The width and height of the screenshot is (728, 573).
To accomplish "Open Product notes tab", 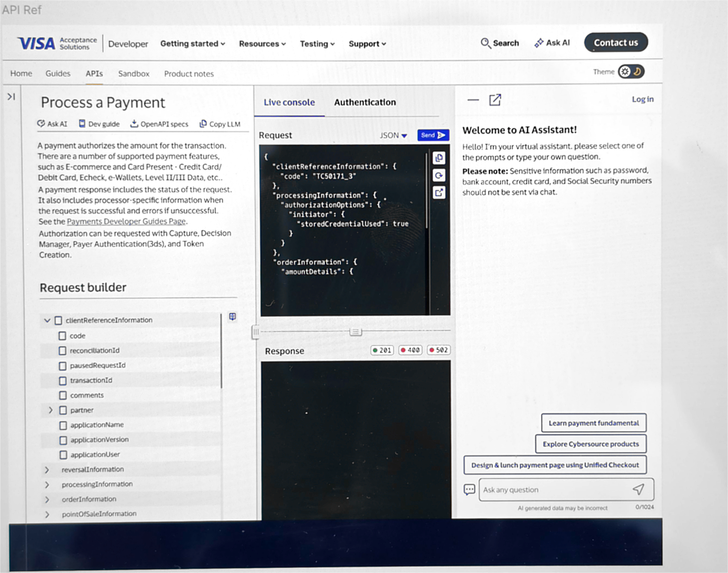I will (189, 74).
